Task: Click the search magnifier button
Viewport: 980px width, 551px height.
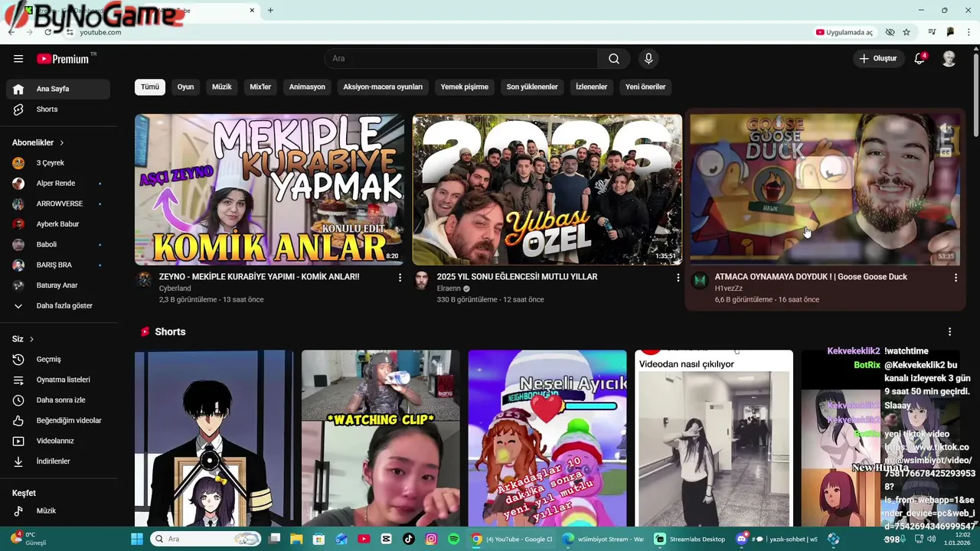Action: tap(614, 59)
